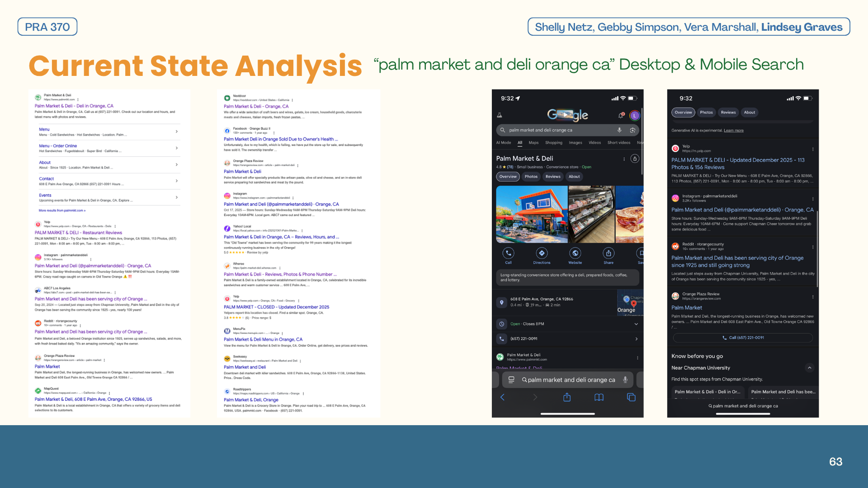Switch to the AI Mode tab
The width and height of the screenshot is (868, 488).
tap(504, 143)
